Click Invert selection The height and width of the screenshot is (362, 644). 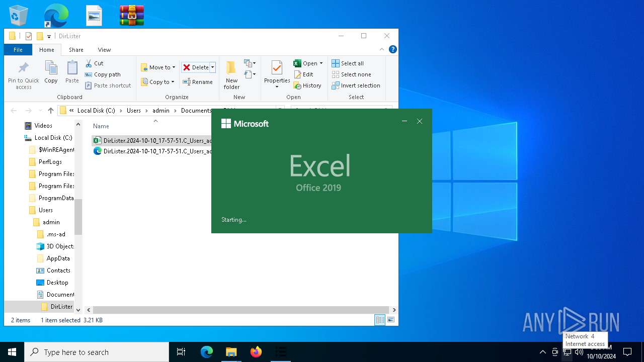point(356,85)
